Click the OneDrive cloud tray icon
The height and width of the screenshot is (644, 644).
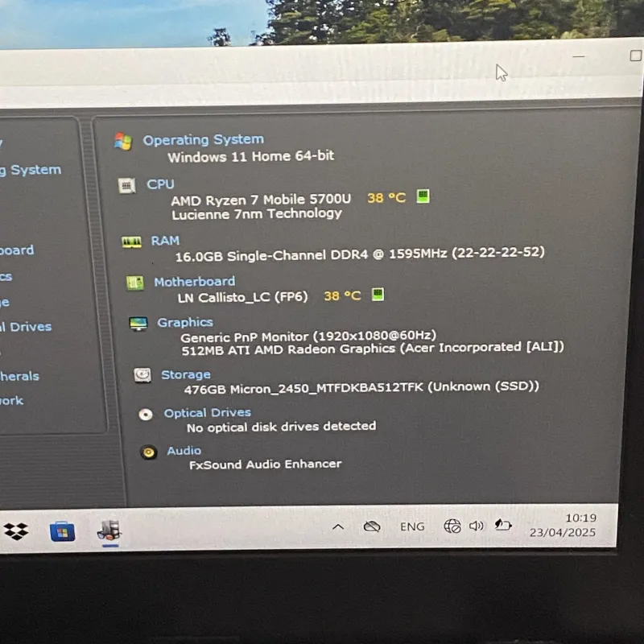[x=372, y=526]
